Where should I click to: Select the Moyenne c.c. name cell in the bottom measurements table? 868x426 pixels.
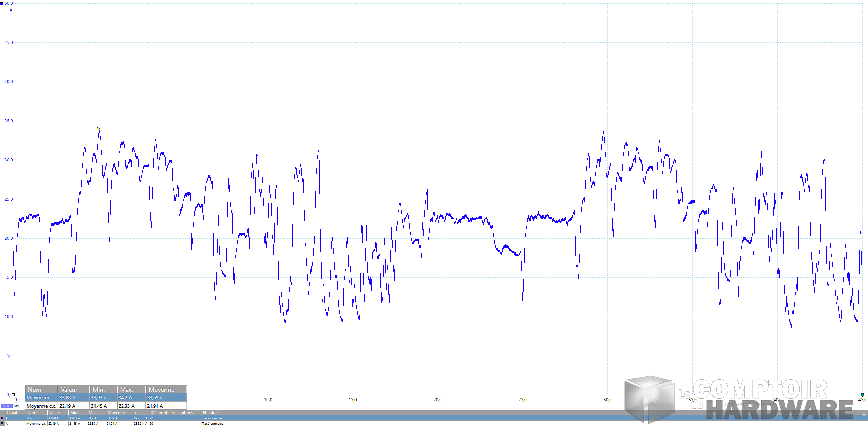(36, 424)
